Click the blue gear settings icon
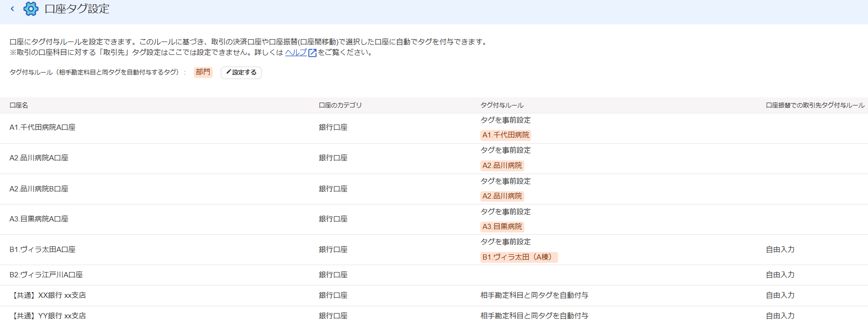The width and height of the screenshot is (868, 325). [31, 9]
